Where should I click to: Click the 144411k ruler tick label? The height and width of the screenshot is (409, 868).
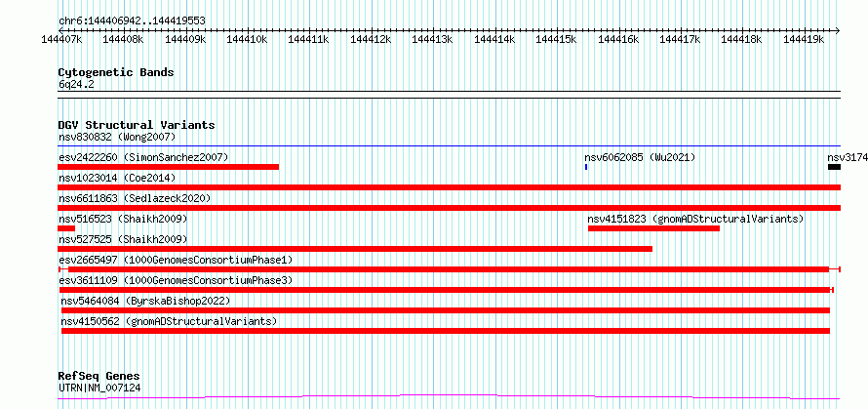point(309,39)
